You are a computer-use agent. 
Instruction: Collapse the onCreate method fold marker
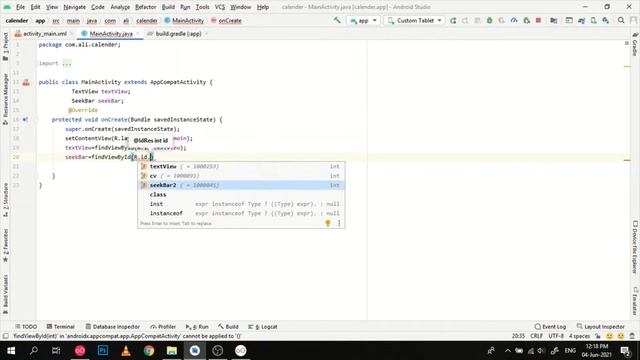pos(36,120)
